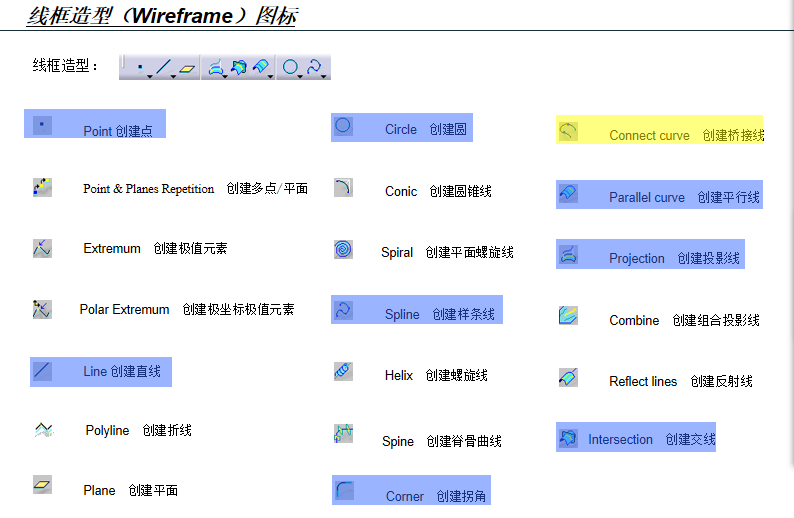Select the Intersection tool in the toolbar strip
794x518 pixels.
pos(239,67)
